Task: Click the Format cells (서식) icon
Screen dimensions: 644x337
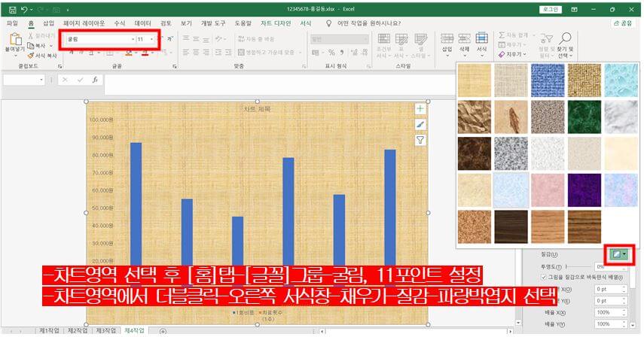Action: click(481, 38)
